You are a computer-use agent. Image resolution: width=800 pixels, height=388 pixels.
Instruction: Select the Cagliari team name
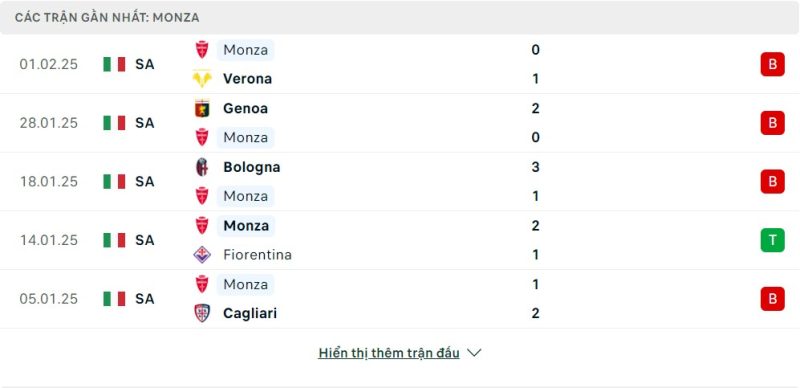tap(250, 313)
